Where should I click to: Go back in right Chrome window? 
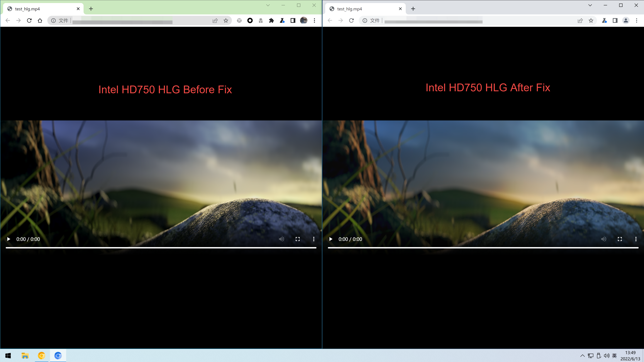point(330,20)
